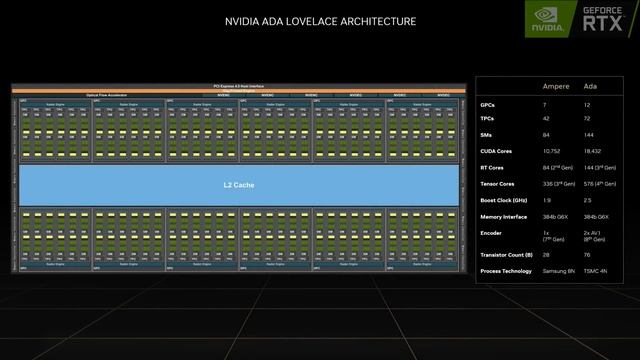Click the value 336 (3rd Gen)
Image resolution: width=640 pixels, height=360 pixels.
click(x=559, y=184)
